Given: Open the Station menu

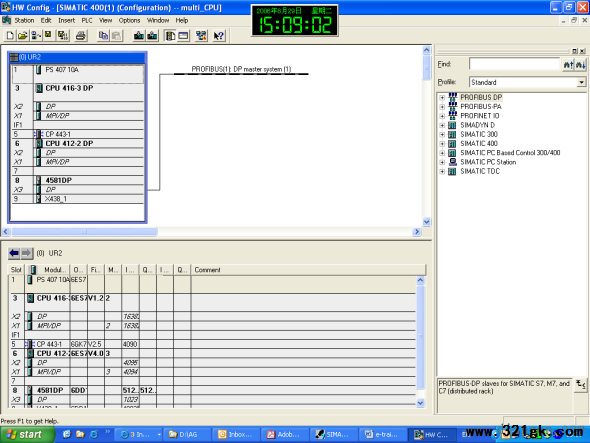Looking at the screenshot, I should [24, 20].
